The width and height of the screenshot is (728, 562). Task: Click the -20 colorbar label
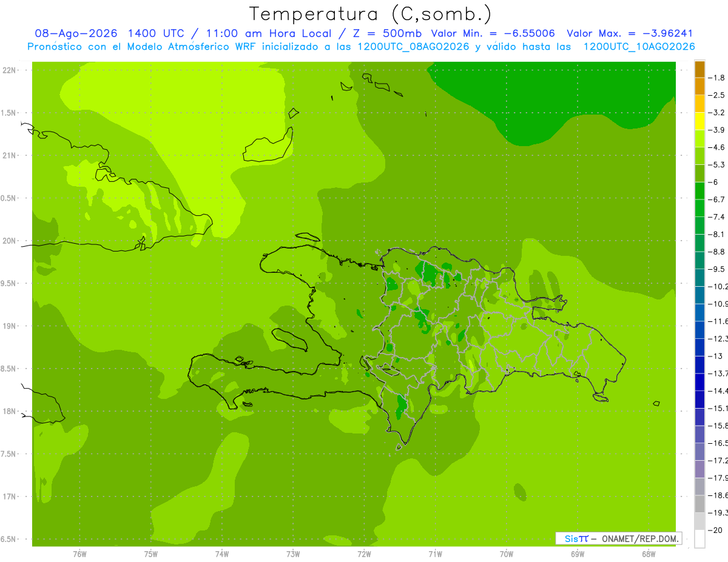pos(716,530)
